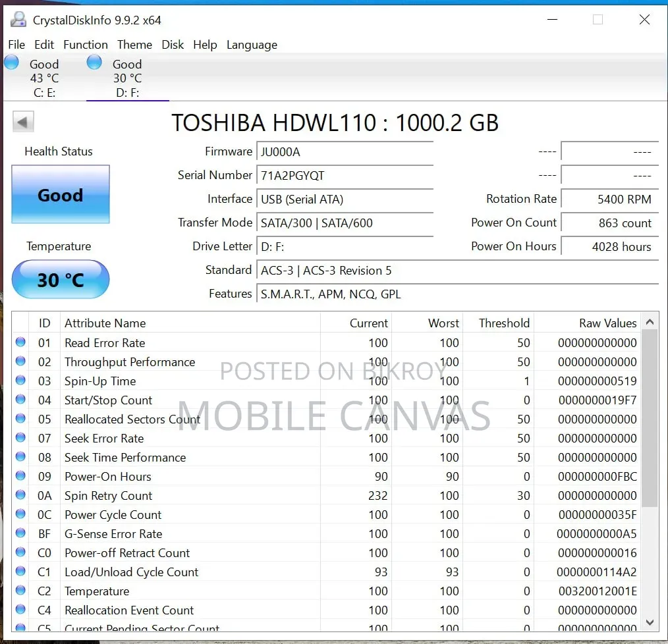Click the Interface field USB (Serial ATA)
The width and height of the screenshot is (668, 644).
click(345, 200)
